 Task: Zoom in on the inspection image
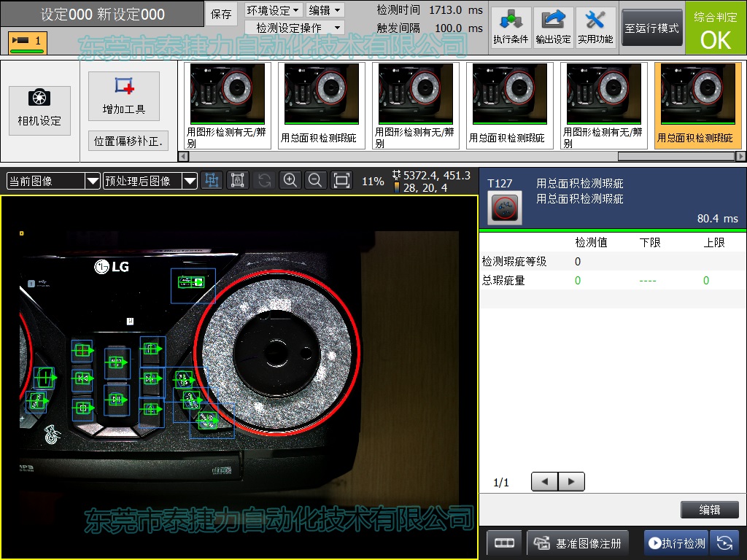(x=290, y=181)
